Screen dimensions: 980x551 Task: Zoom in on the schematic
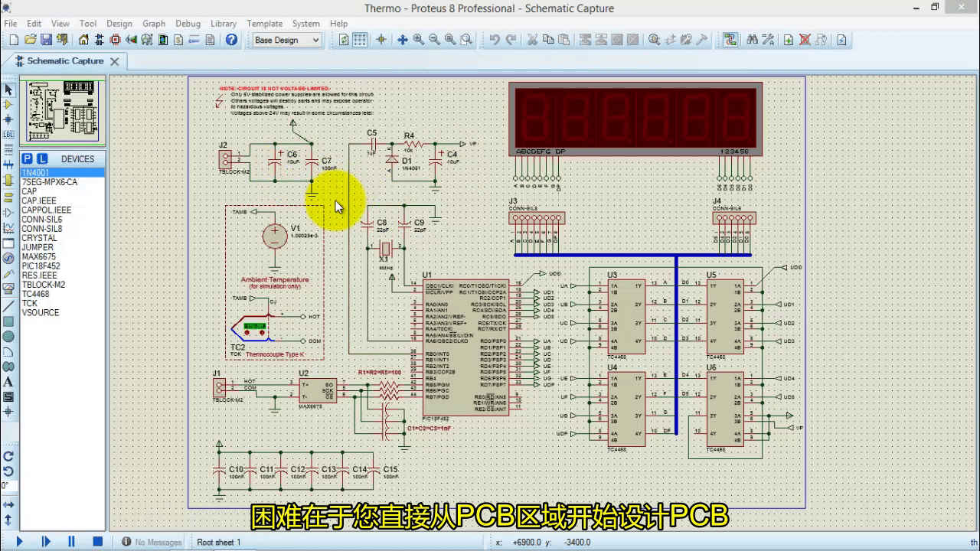(x=419, y=40)
